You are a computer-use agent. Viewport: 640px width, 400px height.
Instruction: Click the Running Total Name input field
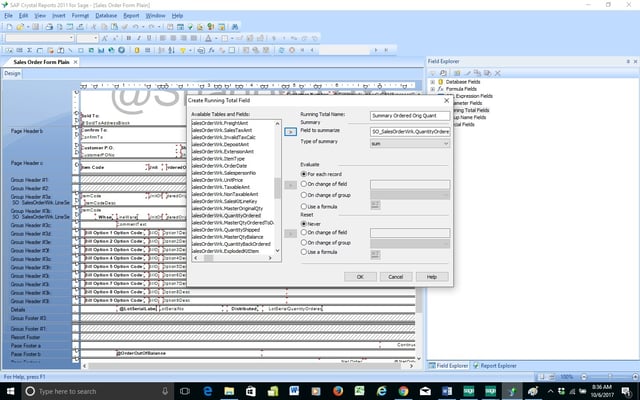tap(410, 114)
